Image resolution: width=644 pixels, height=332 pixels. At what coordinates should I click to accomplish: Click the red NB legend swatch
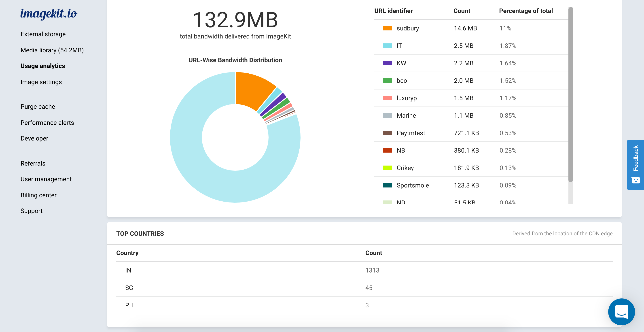click(388, 150)
